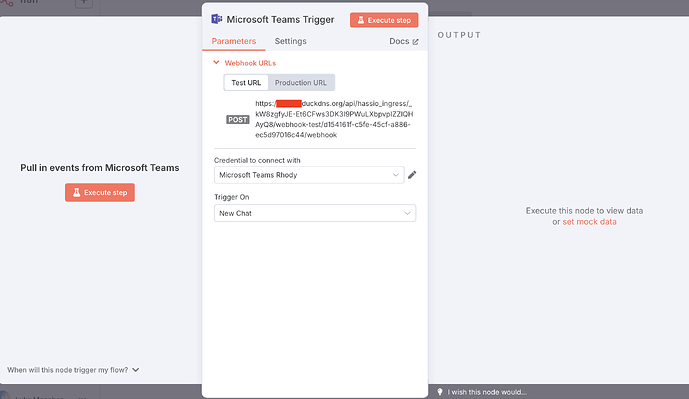Click 'Pull in events from Microsoft Teams' text
689x399 pixels.
point(100,168)
